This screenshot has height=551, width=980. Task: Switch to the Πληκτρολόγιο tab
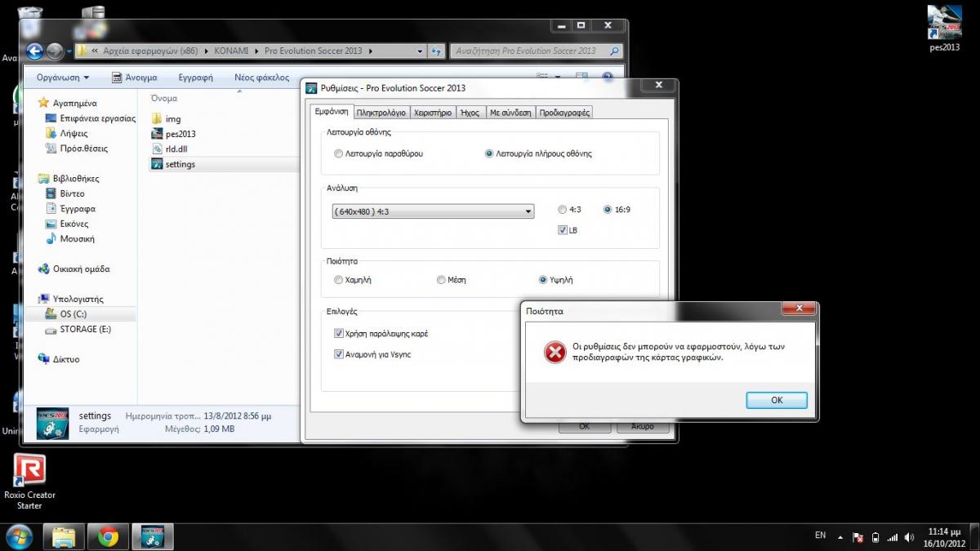pos(381,113)
